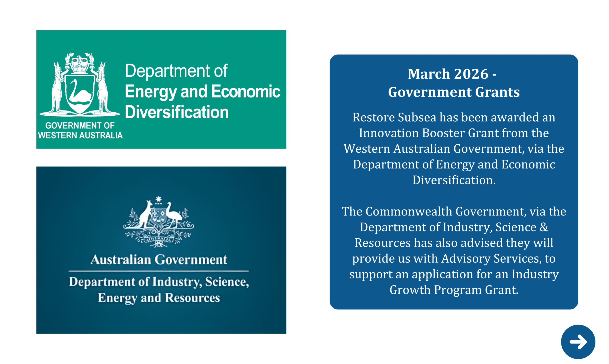This screenshot has width=609, height=364.
Task: Click the white arrow glyph inside the navigation circle
Action: 578,342
